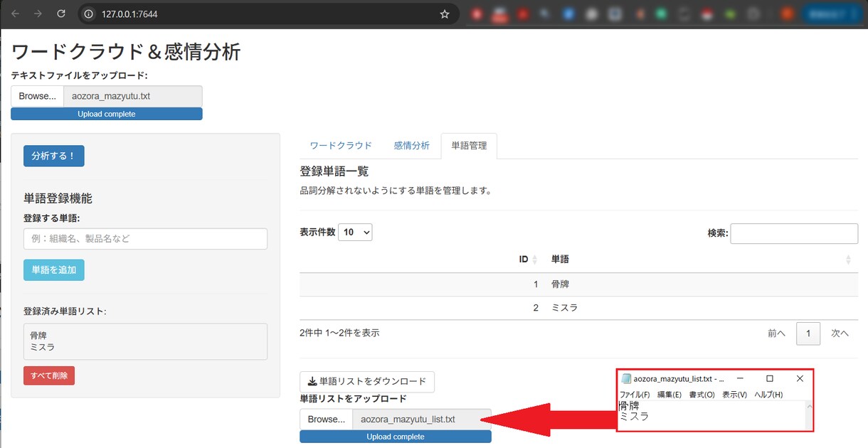Viewport: 868px width, 448px height.
Task: Click page number 1 in pagination
Action: tap(808, 334)
